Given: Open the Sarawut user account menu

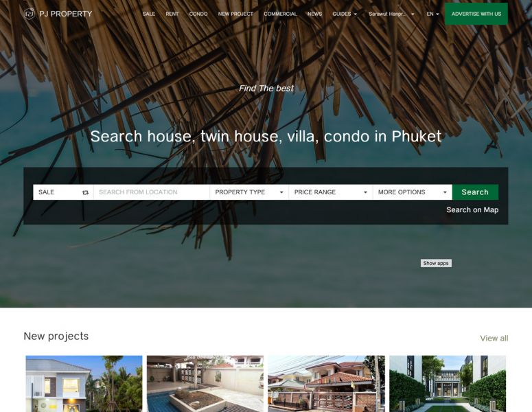Looking at the screenshot, I should point(391,14).
